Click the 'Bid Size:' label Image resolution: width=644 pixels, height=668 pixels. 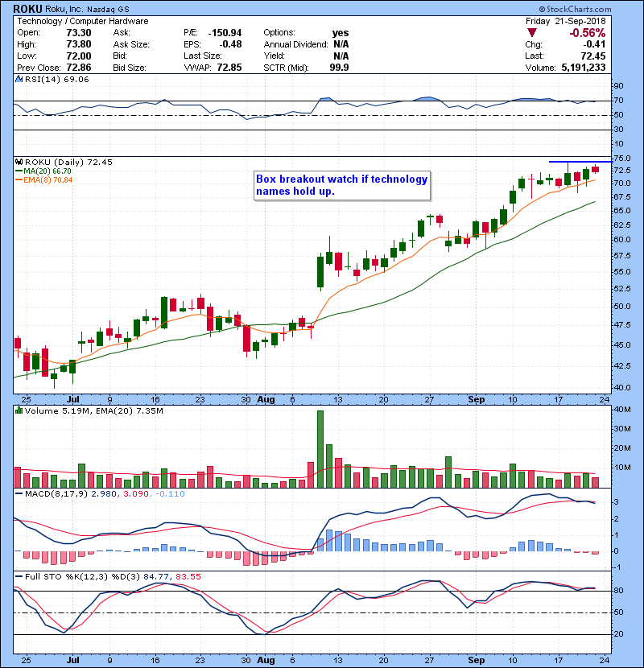tap(130, 68)
